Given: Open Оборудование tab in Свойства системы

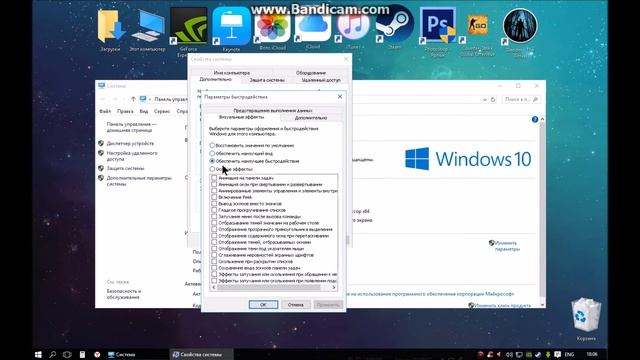Looking at the screenshot, I should click(311, 73).
